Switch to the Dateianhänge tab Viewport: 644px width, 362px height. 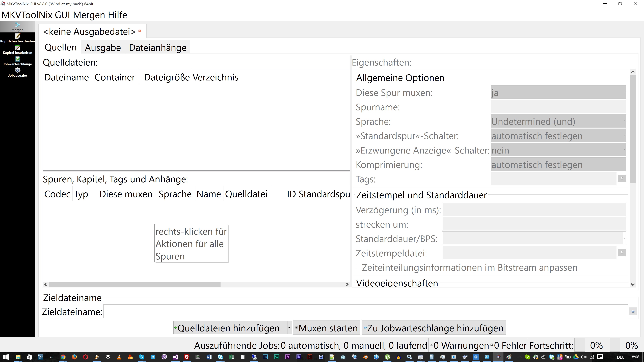click(158, 47)
